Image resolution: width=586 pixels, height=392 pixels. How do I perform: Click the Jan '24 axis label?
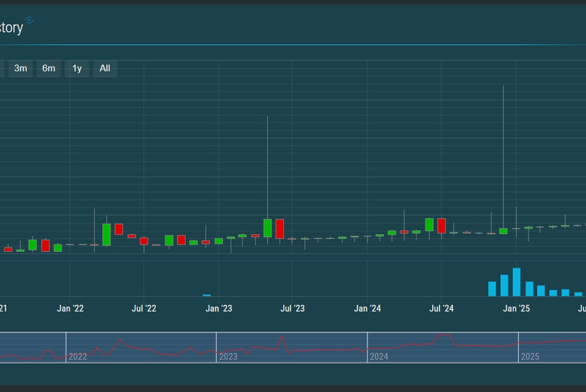(x=367, y=308)
